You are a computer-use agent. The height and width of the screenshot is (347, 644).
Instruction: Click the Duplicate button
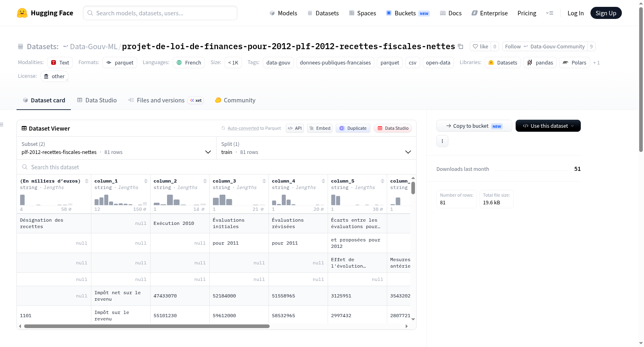point(353,128)
